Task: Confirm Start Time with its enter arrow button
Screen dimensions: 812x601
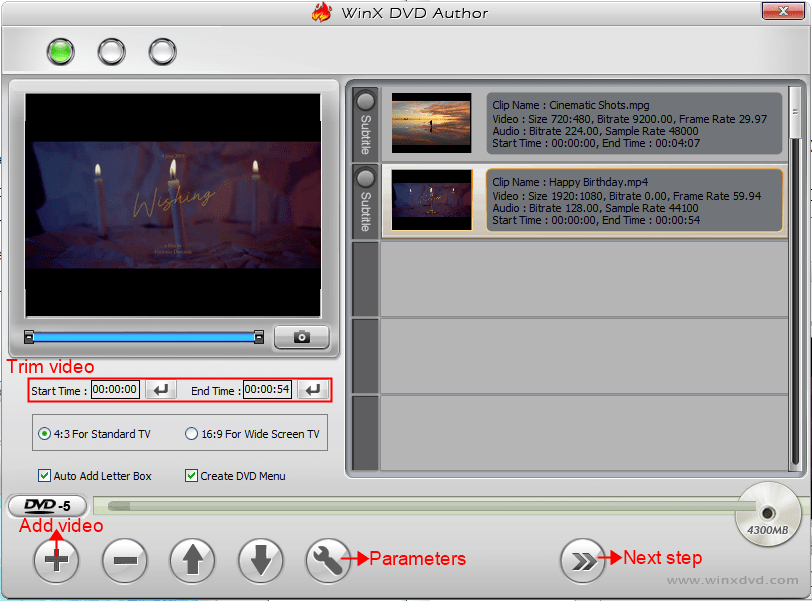Action: 158,390
